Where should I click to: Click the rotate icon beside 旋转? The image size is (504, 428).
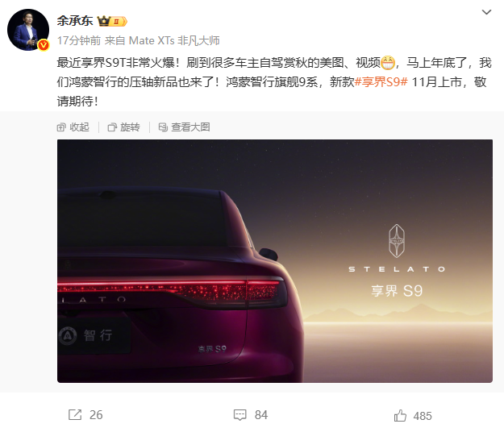[112, 127]
